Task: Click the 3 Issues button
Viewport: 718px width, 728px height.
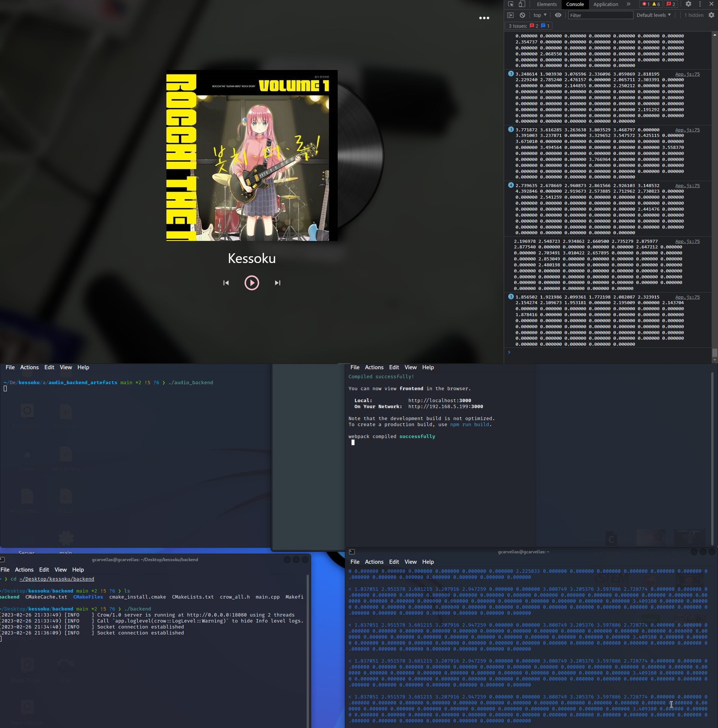Action: point(529,26)
